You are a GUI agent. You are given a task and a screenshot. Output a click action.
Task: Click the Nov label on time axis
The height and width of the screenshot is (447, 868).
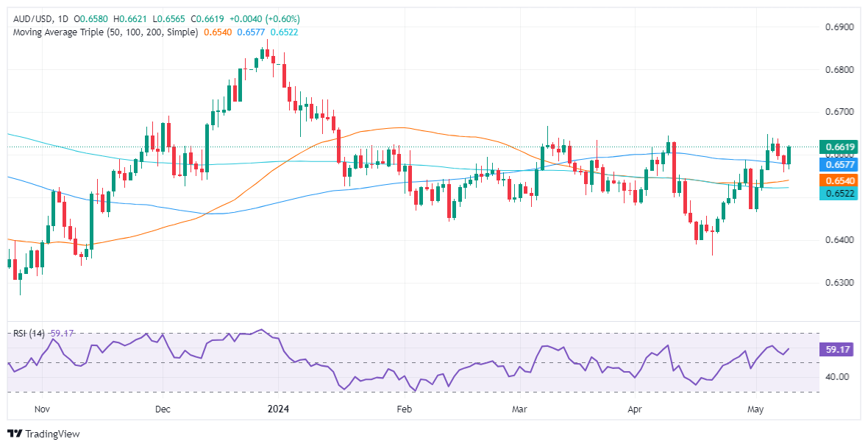pyautogui.click(x=43, y=408)
